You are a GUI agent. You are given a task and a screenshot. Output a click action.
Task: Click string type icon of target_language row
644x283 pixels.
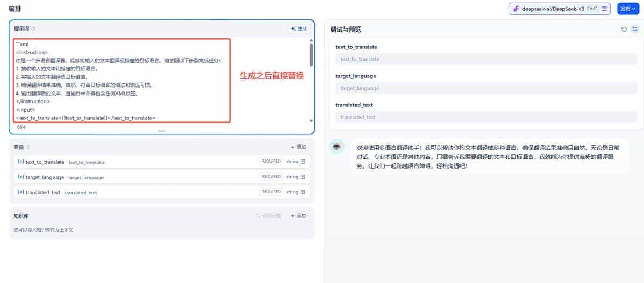[303, 177]
